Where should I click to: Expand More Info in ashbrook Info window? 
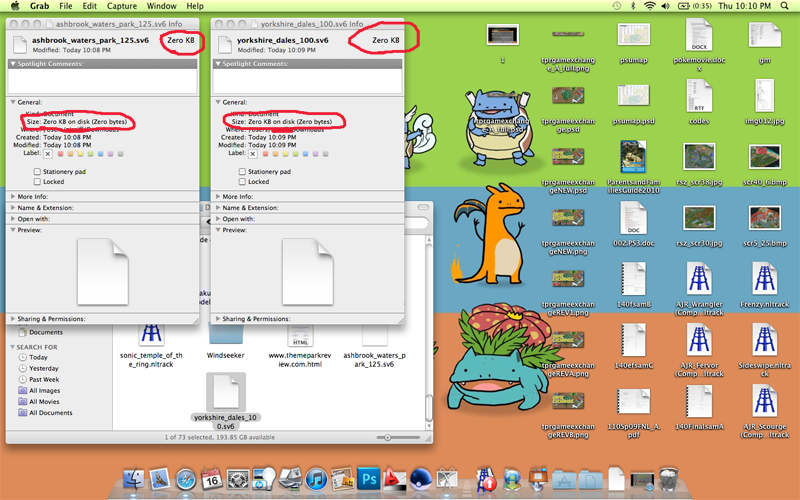click(13, 196)
